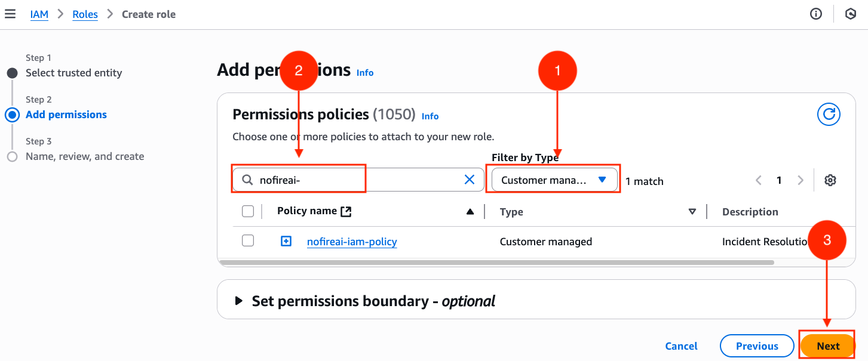This screenshot has width=868, height=361.
Task: Open the Filter by Type dropdown
Action: [553, 179]
